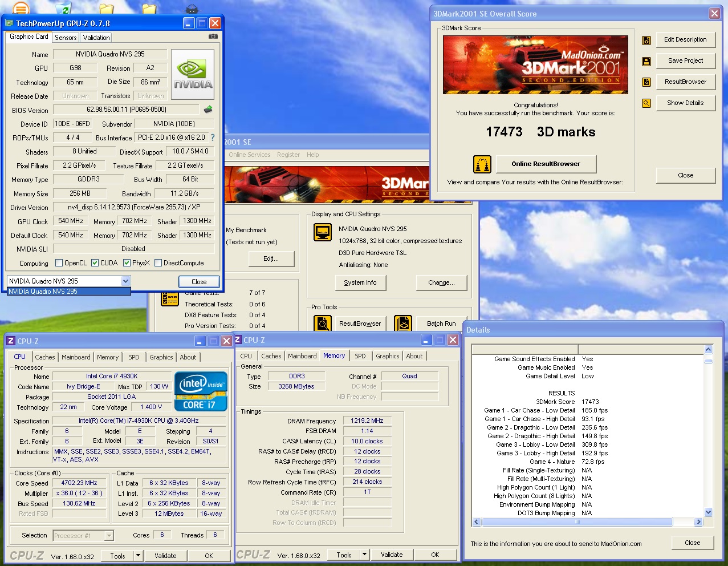
Task: Switch to Sensors tab in GPU-Z
Action: 66,38
